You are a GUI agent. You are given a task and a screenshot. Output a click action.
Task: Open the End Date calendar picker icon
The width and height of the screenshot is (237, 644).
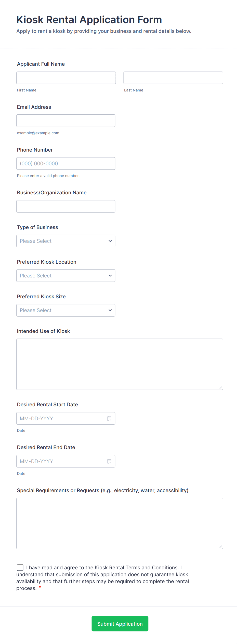tap(109, 461)
